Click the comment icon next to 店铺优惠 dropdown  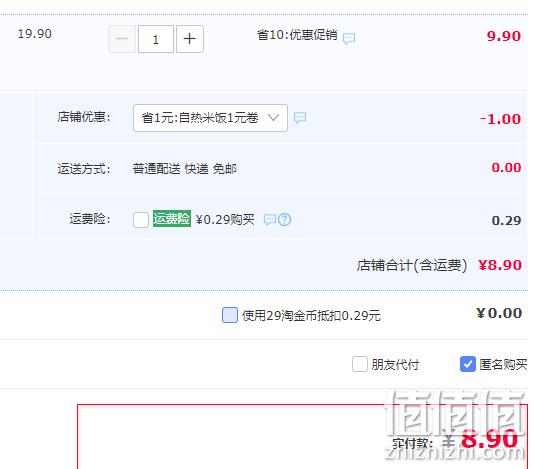[x=300, y=118]
